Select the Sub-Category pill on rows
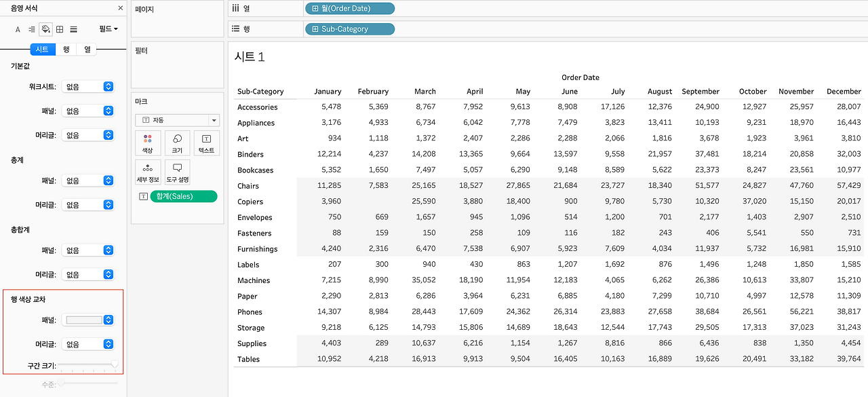Image resolution: width=868 pixels, height=397 pixels. (x=350, y=29)
